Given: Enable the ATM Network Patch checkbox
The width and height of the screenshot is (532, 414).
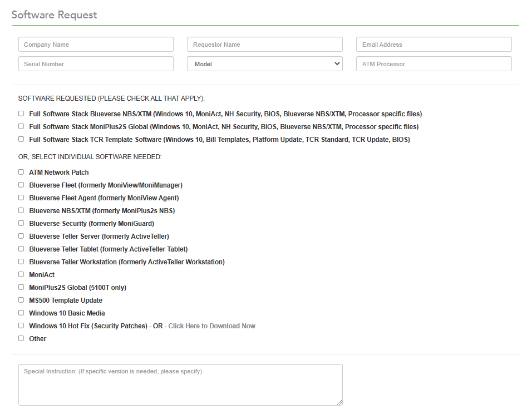Looking at the screenshot, I should (x=21, y=172).
